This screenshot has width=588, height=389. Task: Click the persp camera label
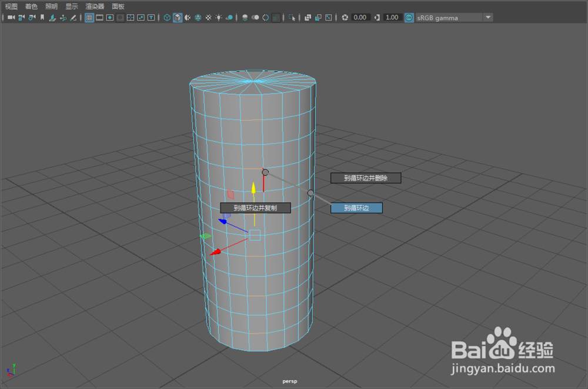[x=290, y=381]
